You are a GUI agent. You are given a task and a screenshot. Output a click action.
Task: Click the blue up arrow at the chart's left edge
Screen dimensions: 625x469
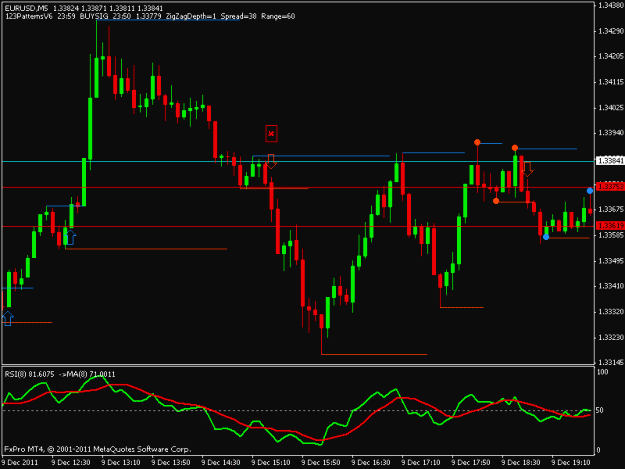pyautogui.click(x=8, y=318)
